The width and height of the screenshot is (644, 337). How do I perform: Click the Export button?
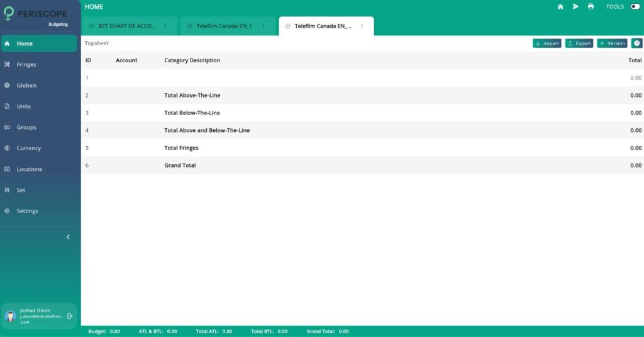(579, 43)
